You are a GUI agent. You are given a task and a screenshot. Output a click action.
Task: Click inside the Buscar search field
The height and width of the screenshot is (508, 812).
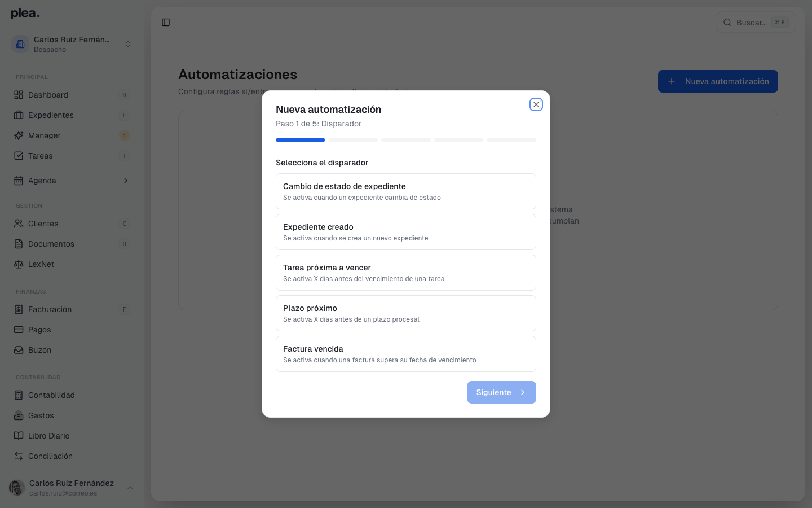point(756,22)
